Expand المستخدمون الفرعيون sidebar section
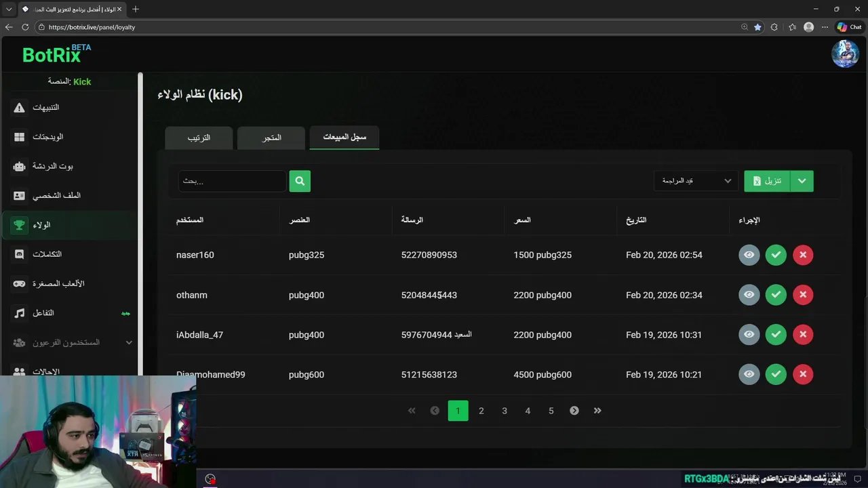This screenshot has height=488, width=868. point(71,342)
